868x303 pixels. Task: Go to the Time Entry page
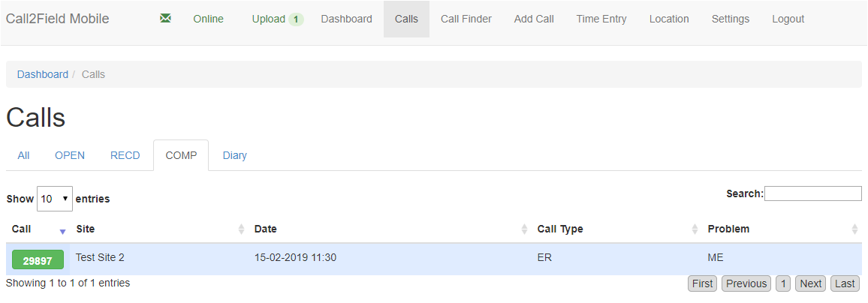[x=601, y=19]
